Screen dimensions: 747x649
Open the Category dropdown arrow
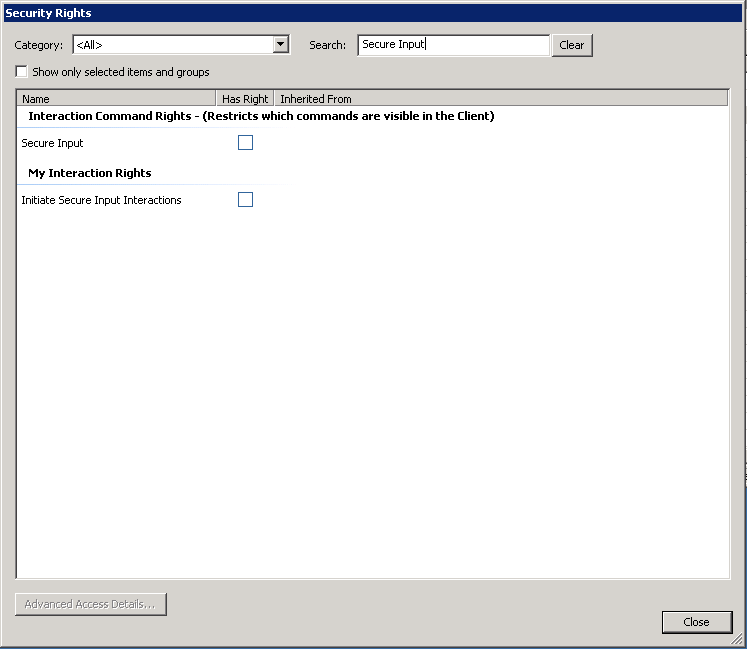(281, 45)
